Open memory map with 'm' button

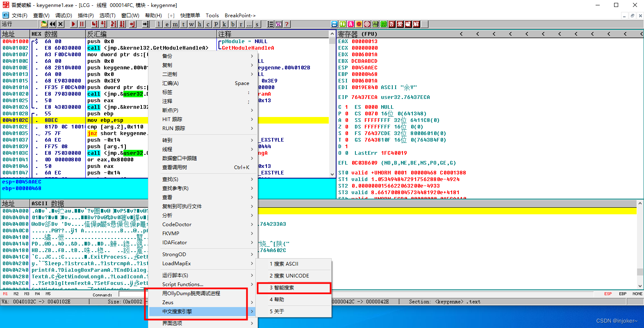pyautogui.click(x=175, y=24)
